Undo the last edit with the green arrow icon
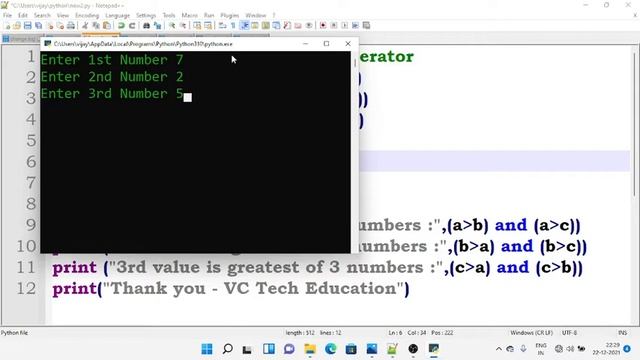This screenshot has width=640, height=360. [x=121, y=26]
